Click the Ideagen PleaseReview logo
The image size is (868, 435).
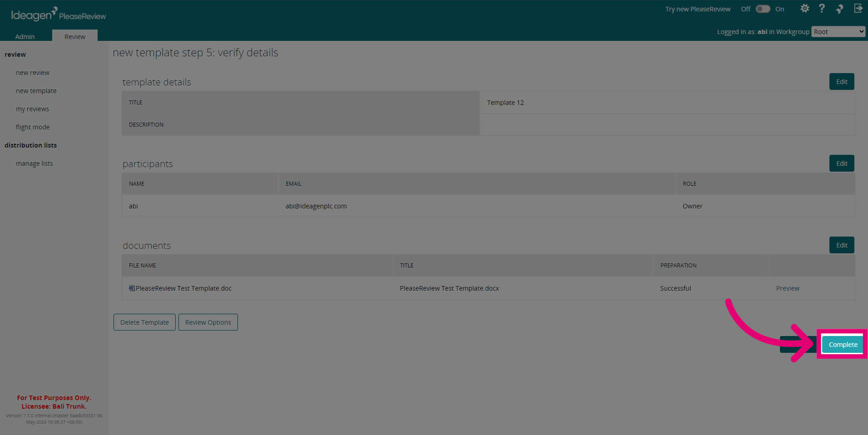tap(59, 15)
